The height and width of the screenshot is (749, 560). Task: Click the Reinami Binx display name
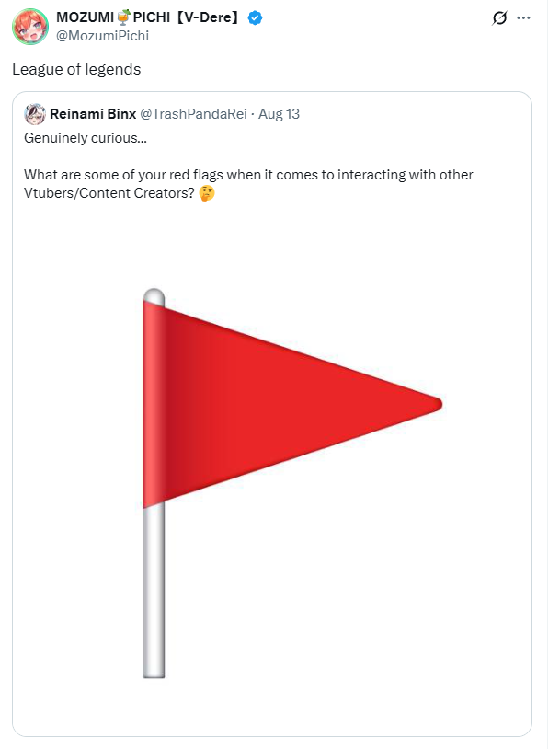tap(93, 114)
